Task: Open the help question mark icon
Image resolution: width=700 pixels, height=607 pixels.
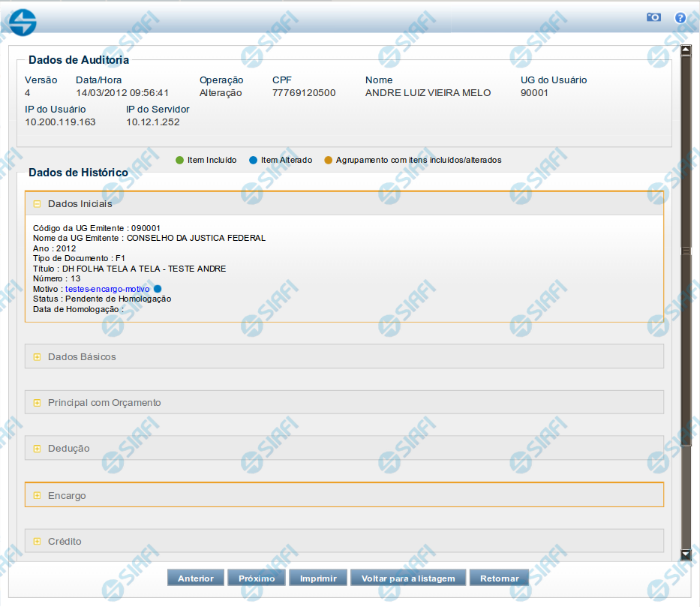Action: coord(680,17)
